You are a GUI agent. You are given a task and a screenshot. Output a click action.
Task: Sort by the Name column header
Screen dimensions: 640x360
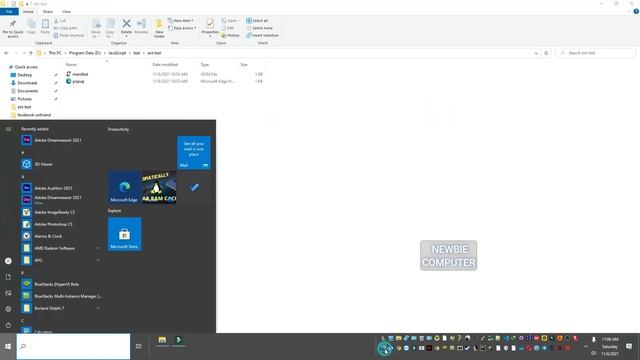pyautogui.click(x=71, y=64)
